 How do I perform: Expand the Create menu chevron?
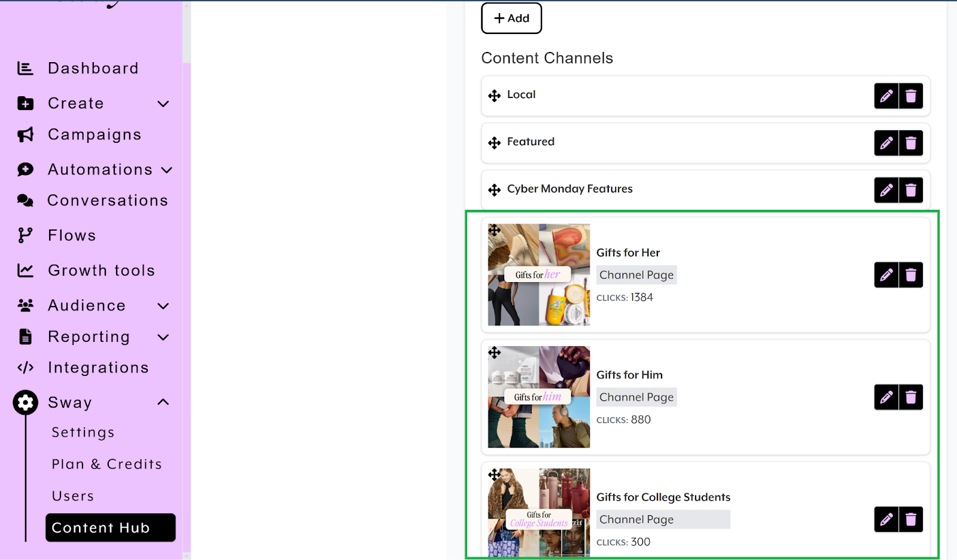163,104
